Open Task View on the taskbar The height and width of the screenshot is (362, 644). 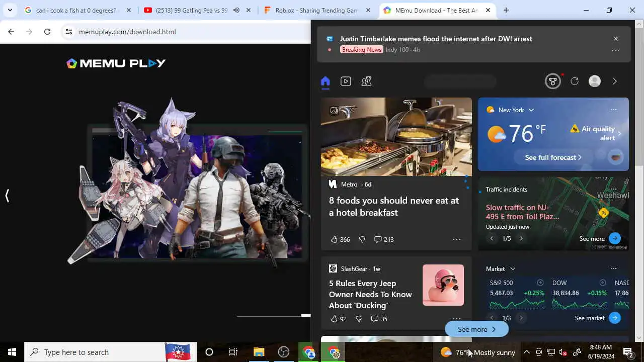pyautogui.click(x=233, y=352)
